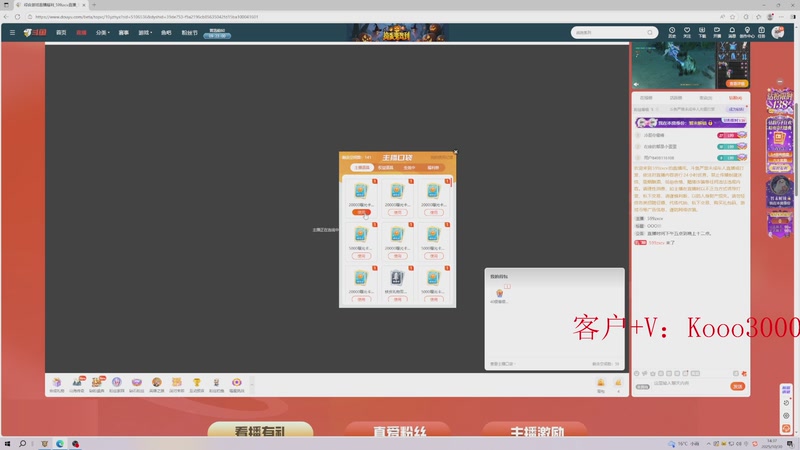The width and height of the screenshot is (800, 450).
Task: Reload the page in browser toolbar
Action: point(17,17)
